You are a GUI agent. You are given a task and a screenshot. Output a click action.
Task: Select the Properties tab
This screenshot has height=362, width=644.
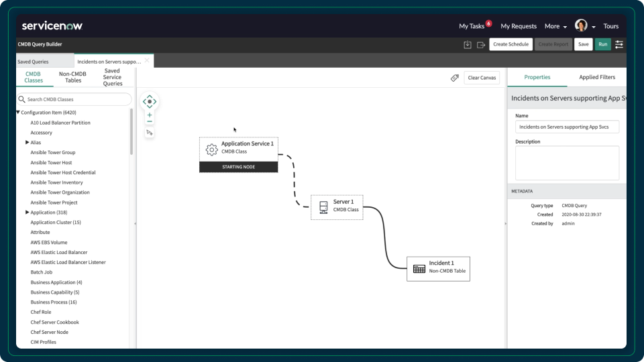pos(537,77)
